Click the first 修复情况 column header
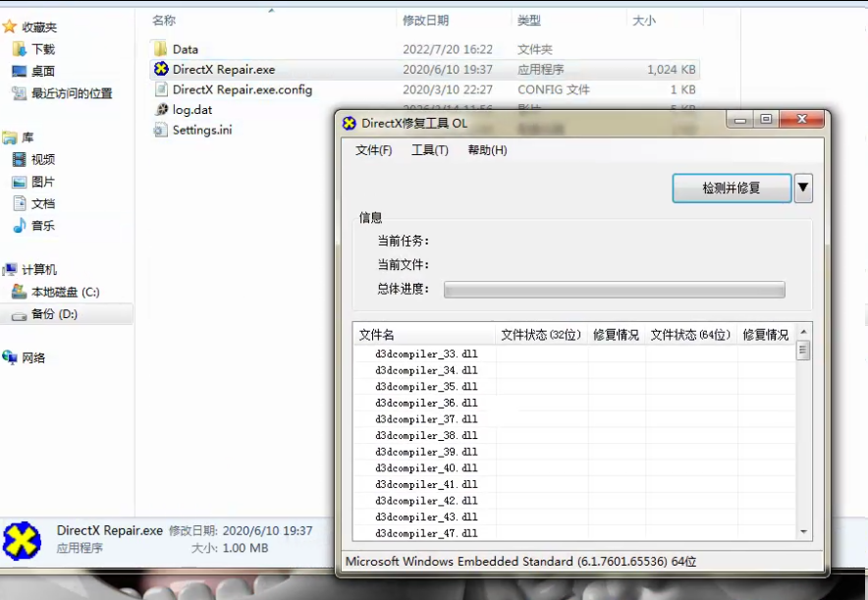 point(616,334)
